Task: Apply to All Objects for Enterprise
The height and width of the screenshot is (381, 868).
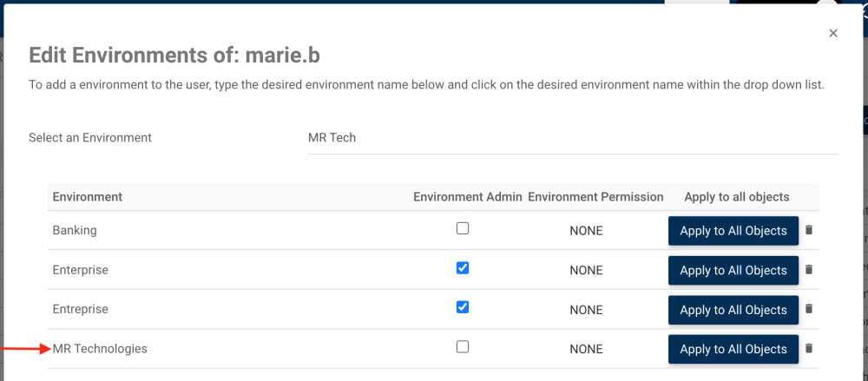Action: (733, 271)
